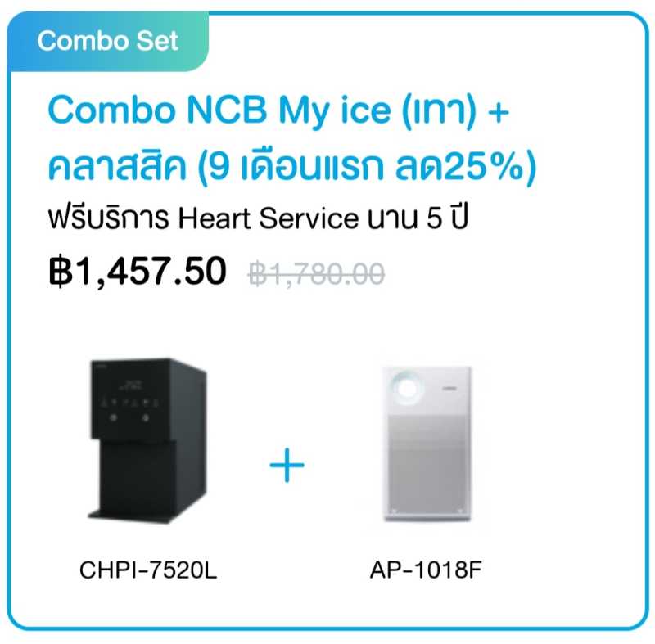655x644 pixels.
Task: Click the brand logo on air purifier
Action: tap(449, 389)
